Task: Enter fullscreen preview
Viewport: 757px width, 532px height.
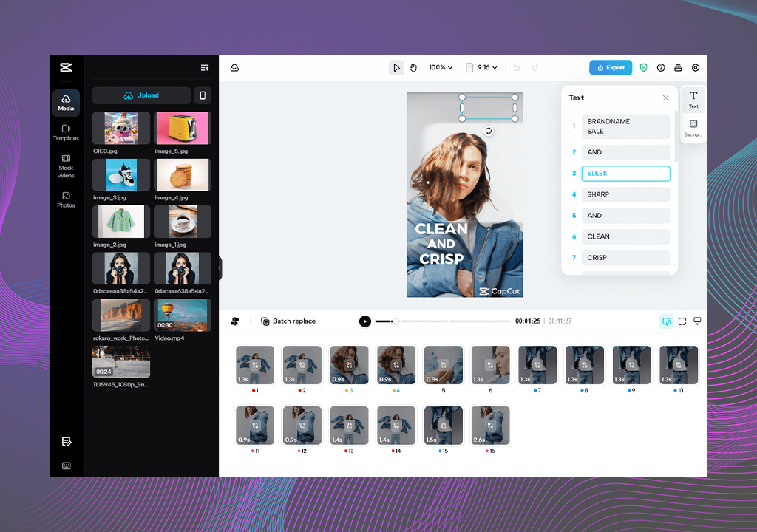Action: click(x=682, y=321)
